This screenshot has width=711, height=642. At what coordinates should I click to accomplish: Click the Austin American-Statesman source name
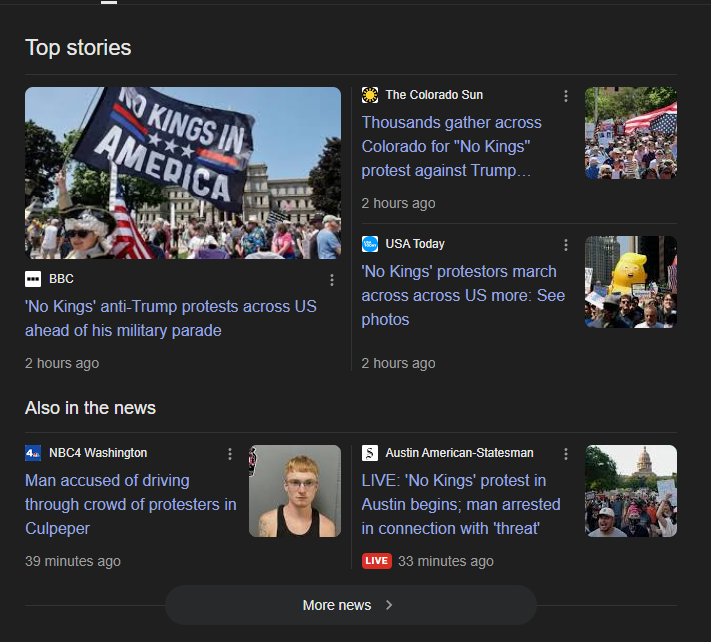point(459,453)
